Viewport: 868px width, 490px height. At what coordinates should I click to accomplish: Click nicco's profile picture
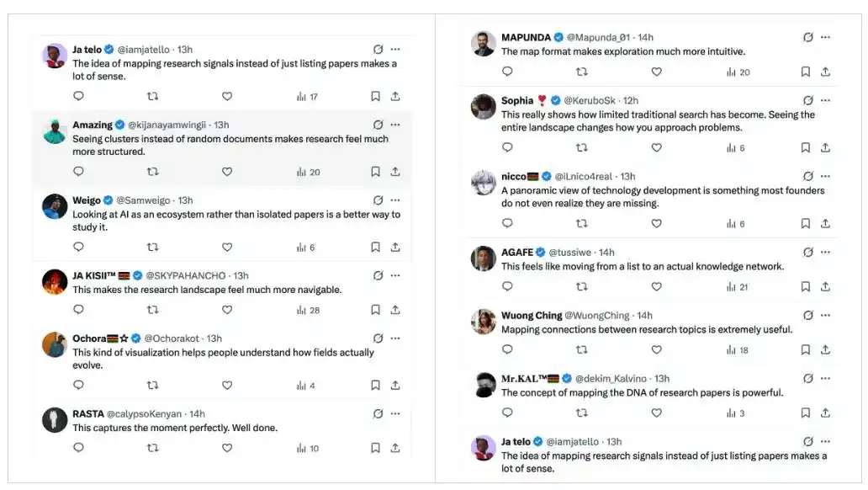484,183
